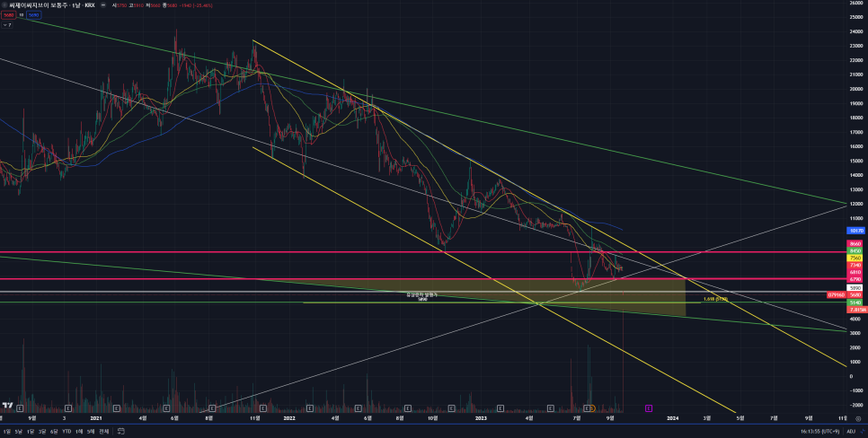
Task: Select the 전체 full time range
Action: point(103,432)
